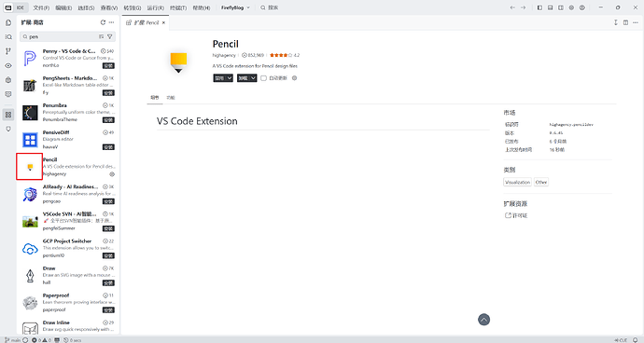Expand the FireflyBlog project dropdown
This screenshot has height=343, width=644.
(235, 7)
